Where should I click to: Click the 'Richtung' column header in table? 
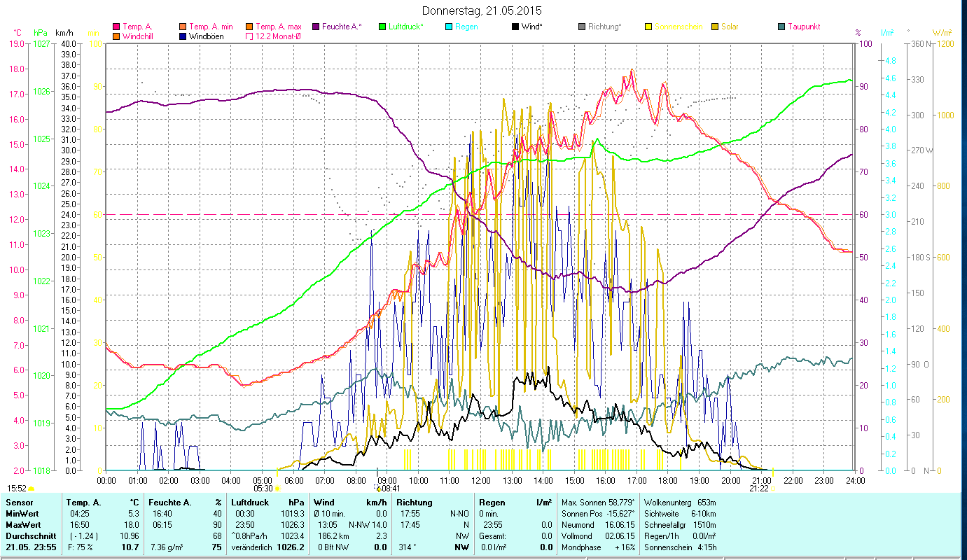pos(415,503)
